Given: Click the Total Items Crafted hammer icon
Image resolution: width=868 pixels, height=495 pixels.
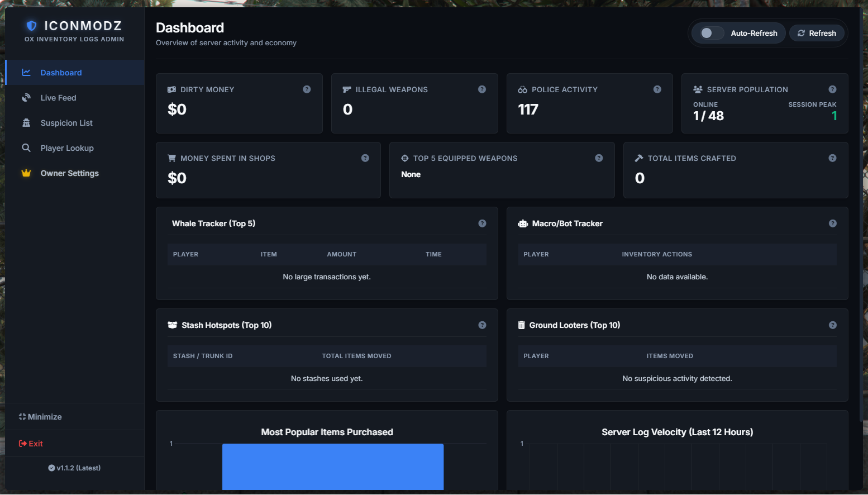Looking at the screenshot, I should point(639,158).
